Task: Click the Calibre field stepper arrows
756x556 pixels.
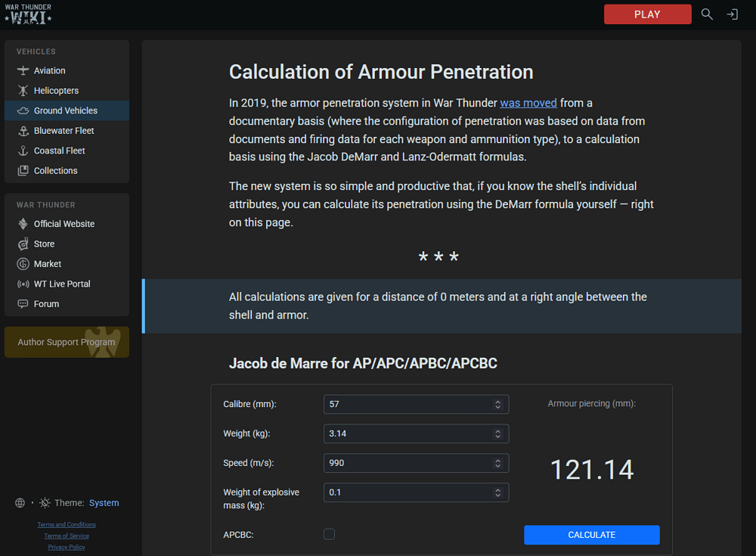Action: click(x=497, y=405)
